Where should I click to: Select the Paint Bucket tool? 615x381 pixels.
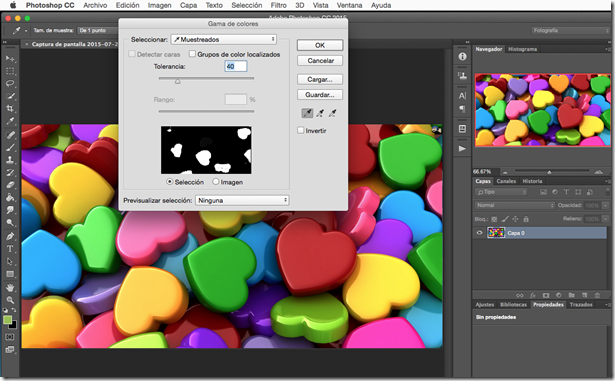point(10,197)
